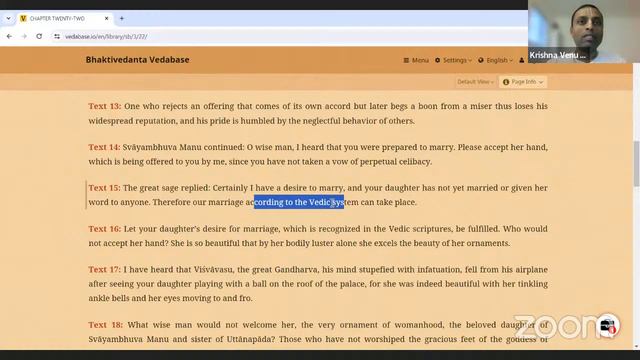The height and width of the screenshot is (360, 640).
Task: View site information icon in address bar
Action: pyautogui.click(x=57, y=36)
